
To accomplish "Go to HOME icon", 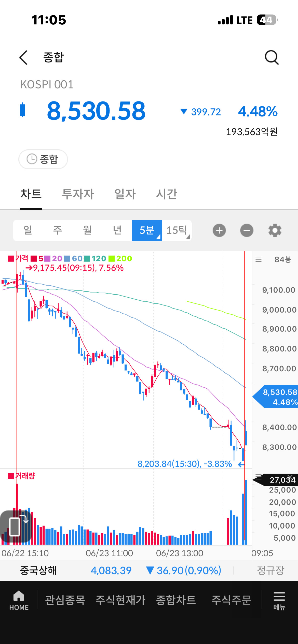I will tap(19, 600).
